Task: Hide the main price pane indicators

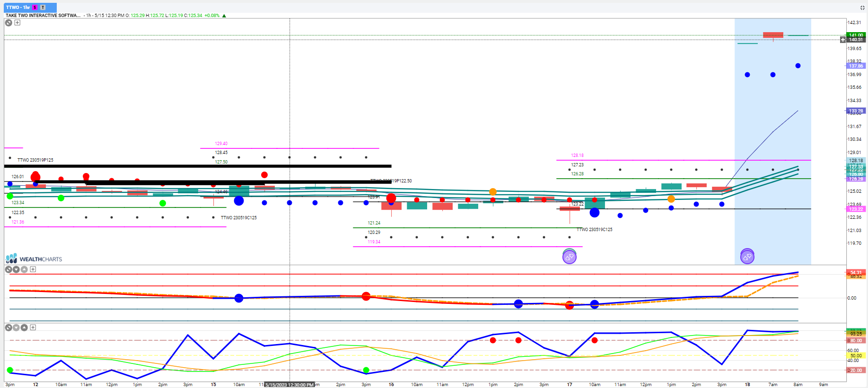Action: pos(9,23)
